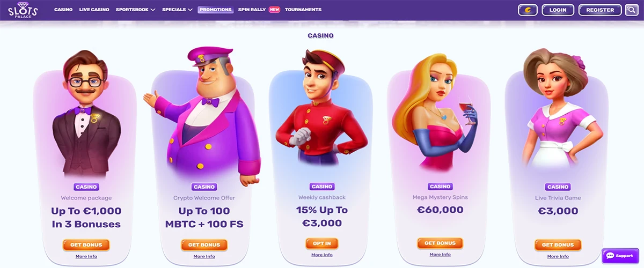Open More Info under Live Trivia Game
Screen dimensions: 644x268
[558, 256]
